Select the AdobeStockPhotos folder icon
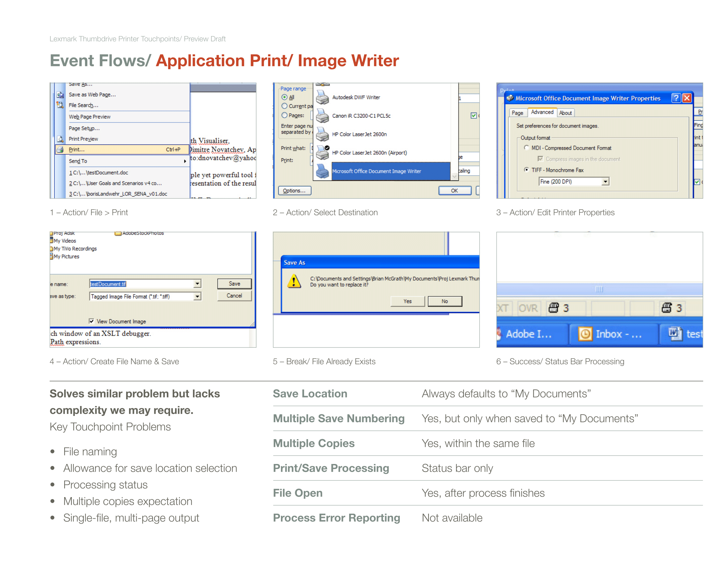This screenshot has height=563, width=728. click(x=118, y=233)
